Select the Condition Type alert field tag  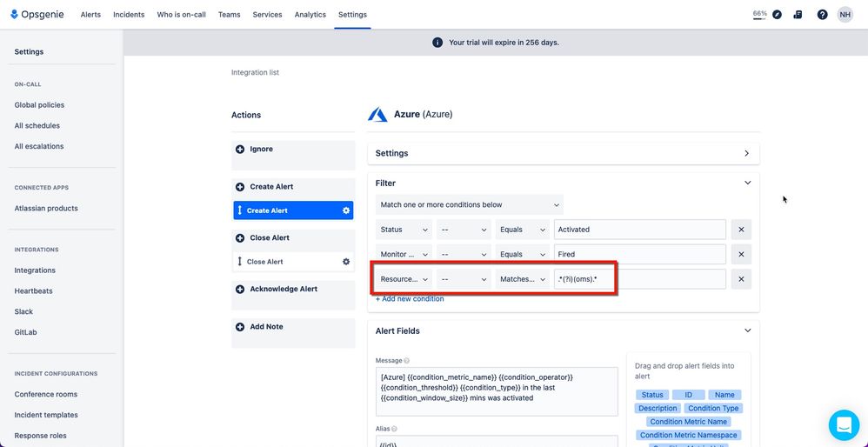tap(713, 408)
